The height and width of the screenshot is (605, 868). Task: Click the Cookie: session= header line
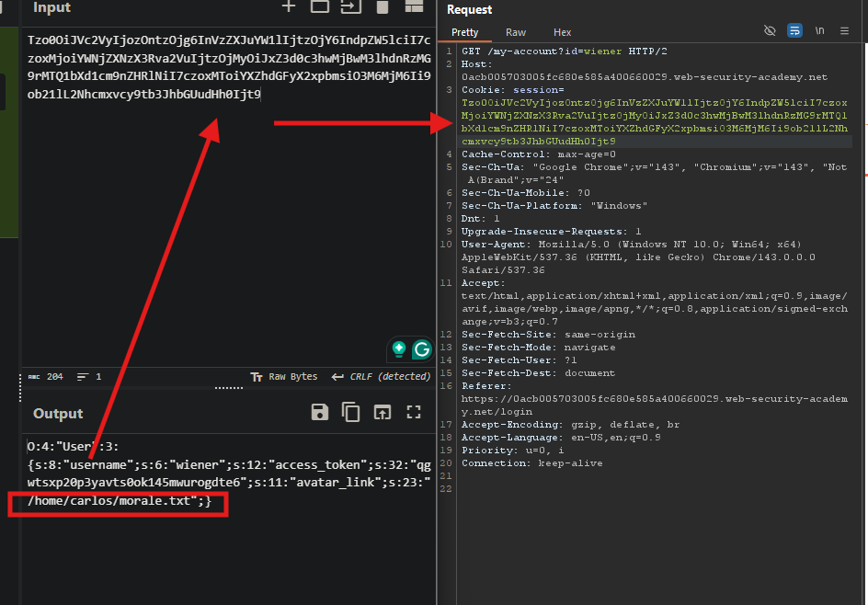(x=512, y=90)
